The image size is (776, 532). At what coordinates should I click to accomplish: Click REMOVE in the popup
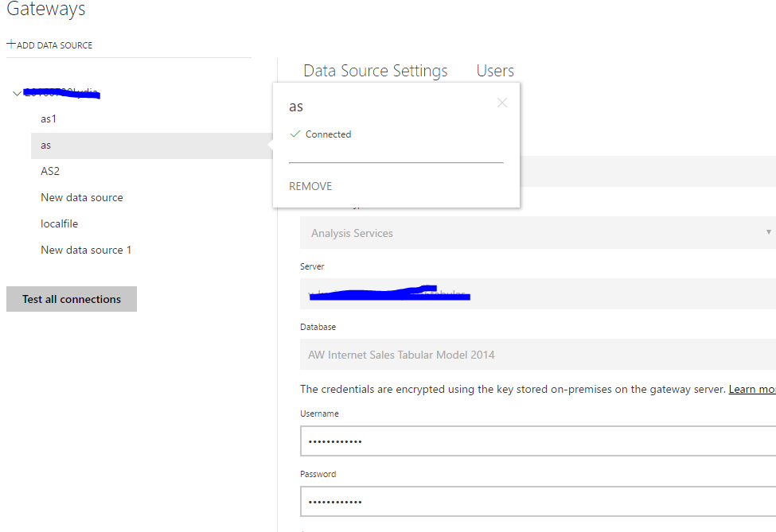tap(310, 186)
